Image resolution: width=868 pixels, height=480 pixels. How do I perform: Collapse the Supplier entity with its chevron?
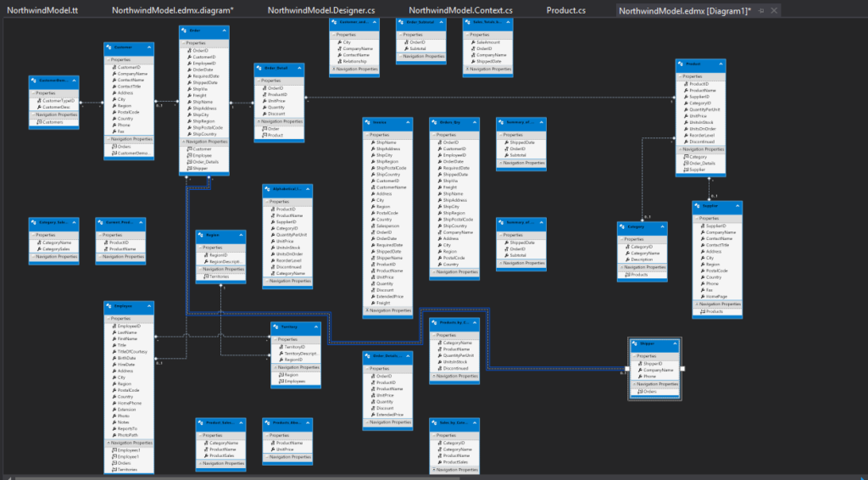coord(737,206)
